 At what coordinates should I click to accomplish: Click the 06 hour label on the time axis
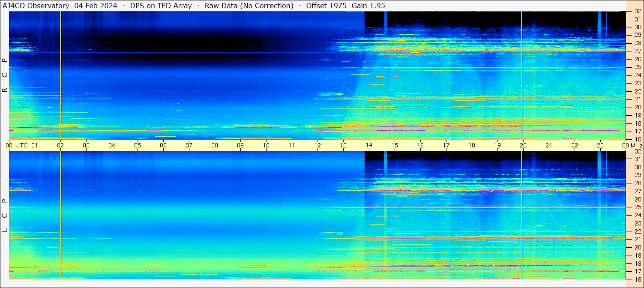click(163, 145)
